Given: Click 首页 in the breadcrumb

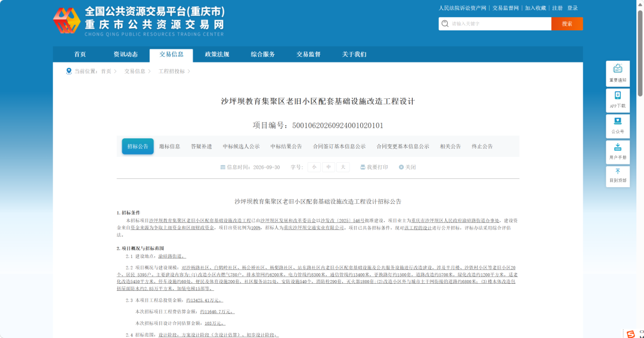Looking at the screenshot, I should [x=106, y=72].
